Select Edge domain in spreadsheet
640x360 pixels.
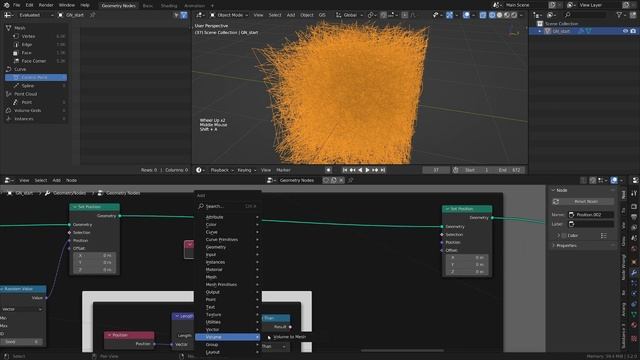pos(36,44)
